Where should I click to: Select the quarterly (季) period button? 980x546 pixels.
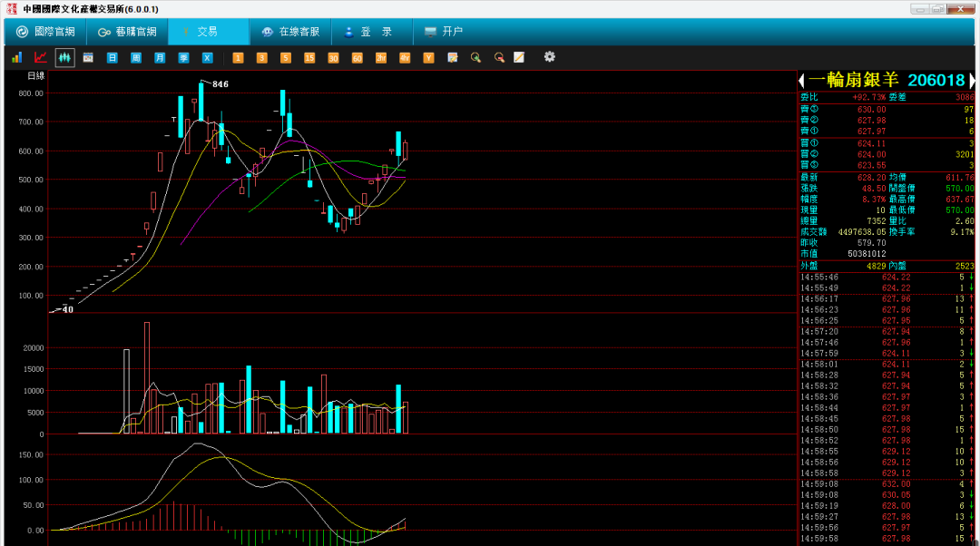[183, 57]
